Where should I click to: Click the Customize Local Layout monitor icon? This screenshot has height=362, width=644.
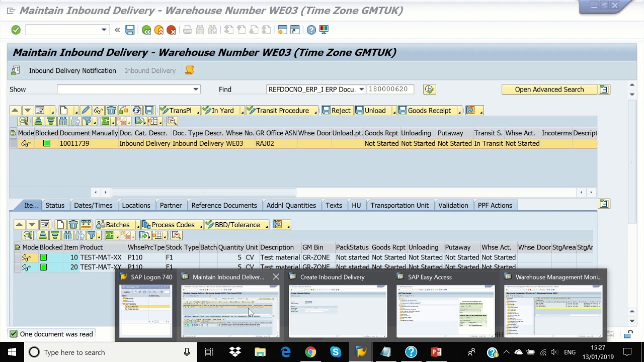[x=324, y=30]
